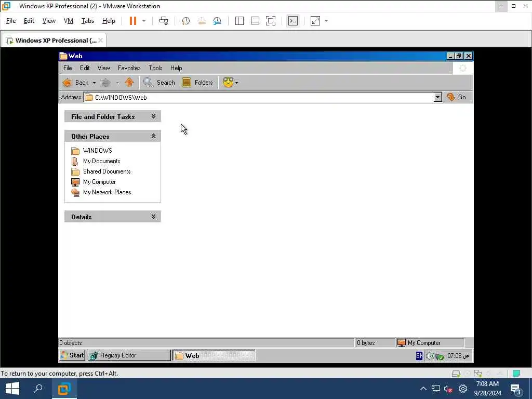
Task: Open the host network icon in tray
Action: point(436,389)
